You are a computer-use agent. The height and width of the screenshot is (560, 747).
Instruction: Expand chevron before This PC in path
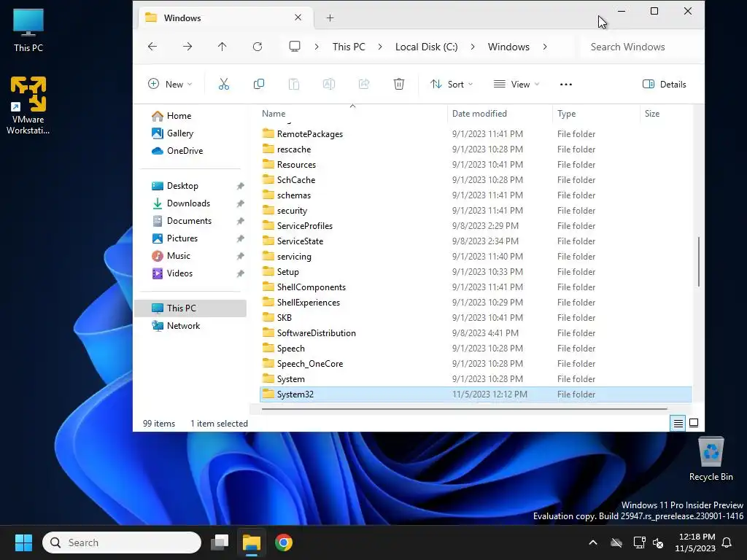pyautogui.click(x=317, y=47)
